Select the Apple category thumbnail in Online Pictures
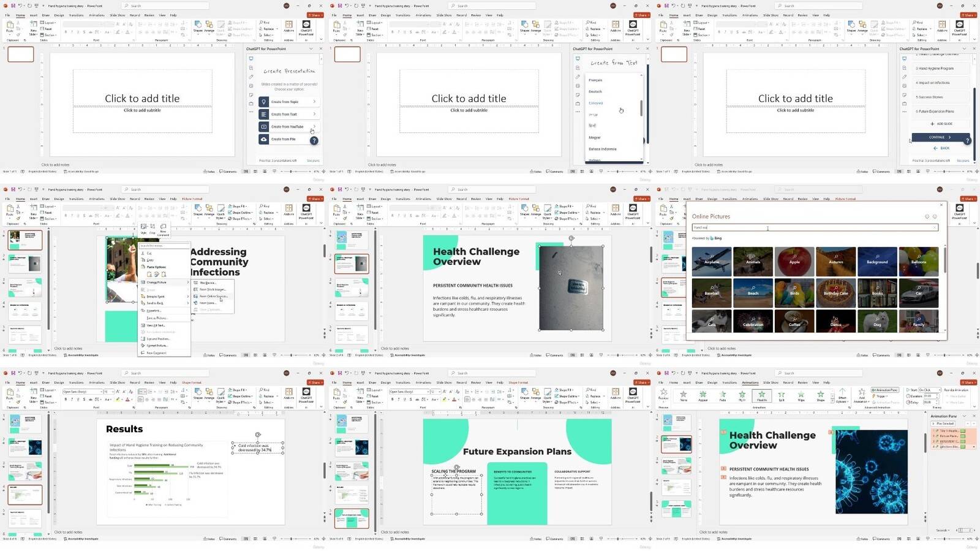 tap(794, 262)
